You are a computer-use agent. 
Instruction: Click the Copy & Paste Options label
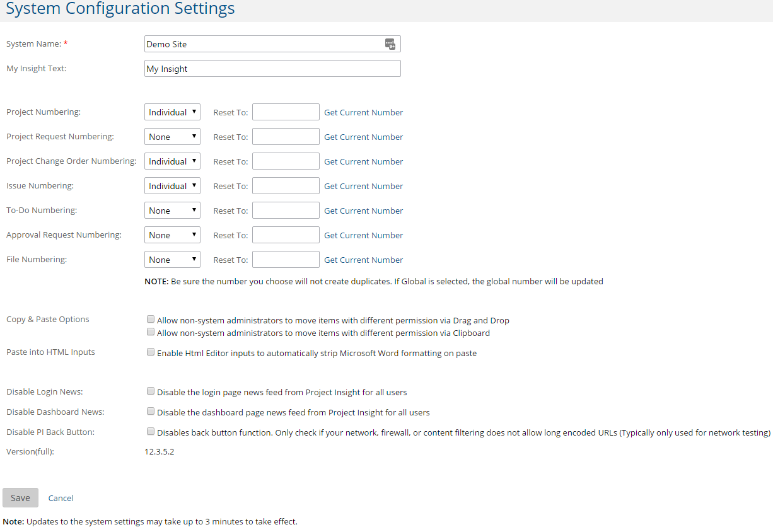[48, 319]
